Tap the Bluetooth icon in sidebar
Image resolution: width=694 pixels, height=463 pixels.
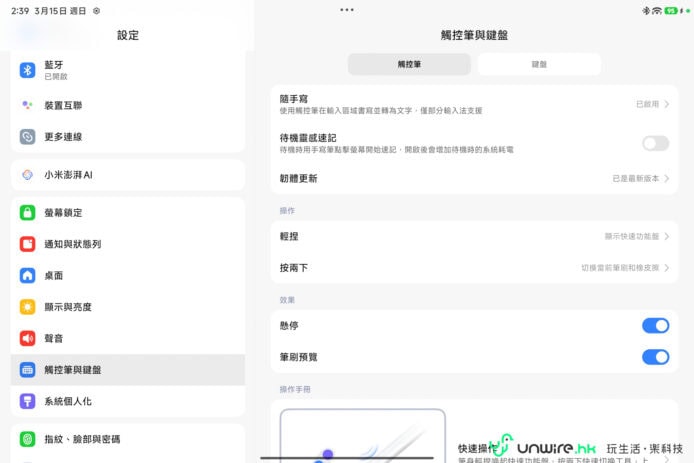point(28,70)
